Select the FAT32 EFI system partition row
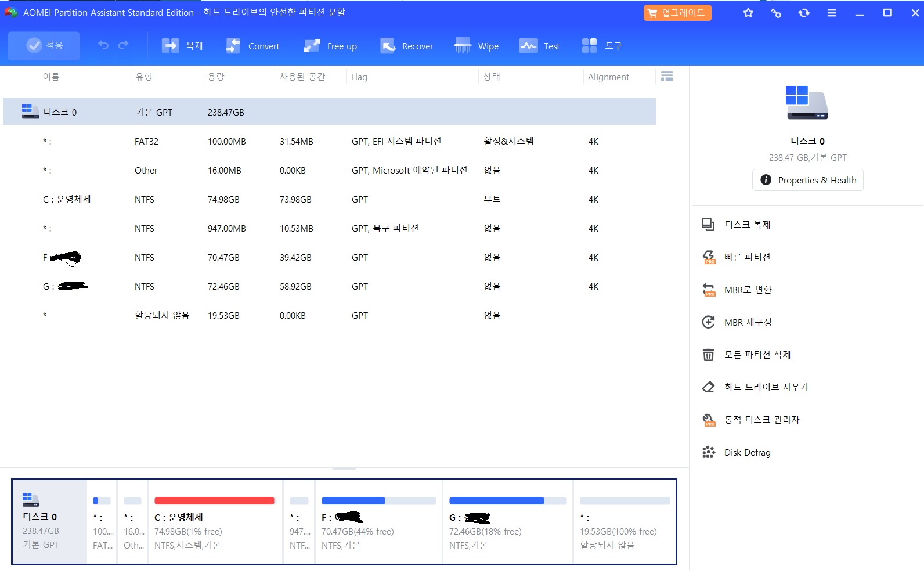 [x=329, y=141]
